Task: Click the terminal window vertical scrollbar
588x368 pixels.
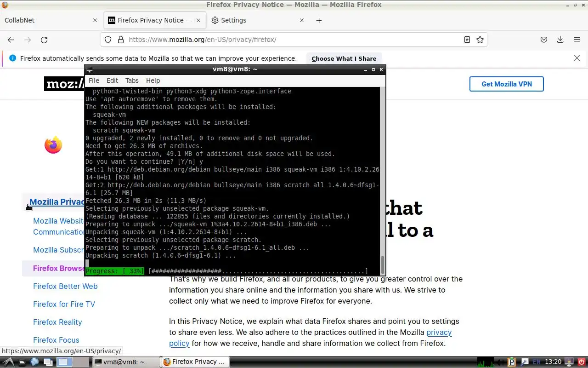Action: (382, 181)
